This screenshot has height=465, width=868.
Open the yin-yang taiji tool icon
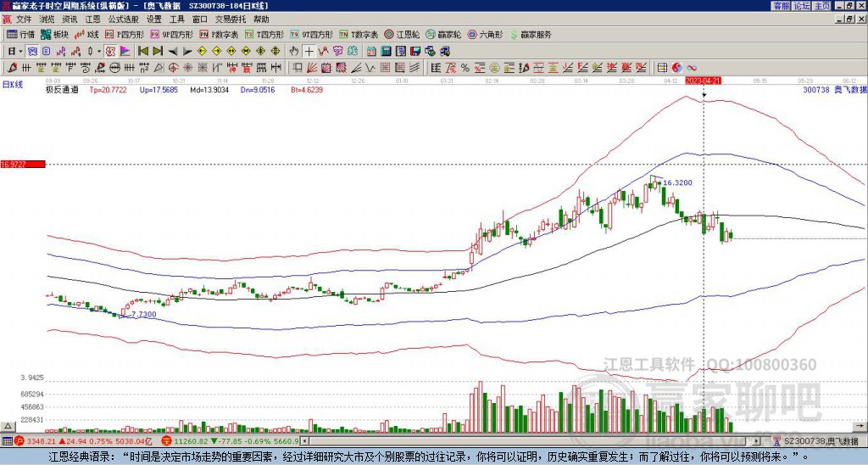676,68
